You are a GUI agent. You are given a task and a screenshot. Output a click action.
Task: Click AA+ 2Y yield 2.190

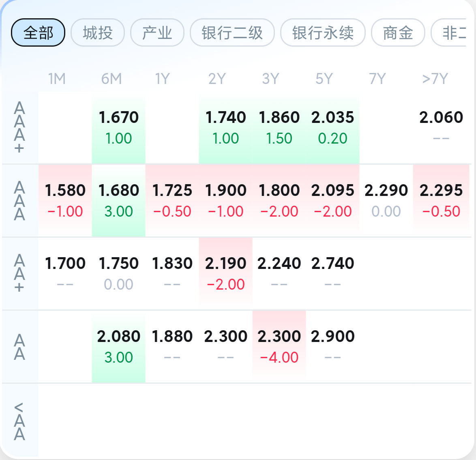[225, 273]
